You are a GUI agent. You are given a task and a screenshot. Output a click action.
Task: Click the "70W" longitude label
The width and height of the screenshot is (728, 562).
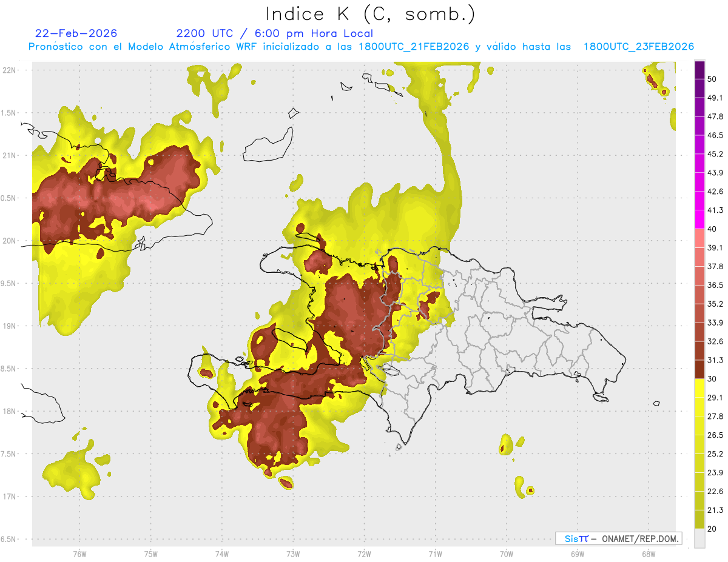pos(507,554)
